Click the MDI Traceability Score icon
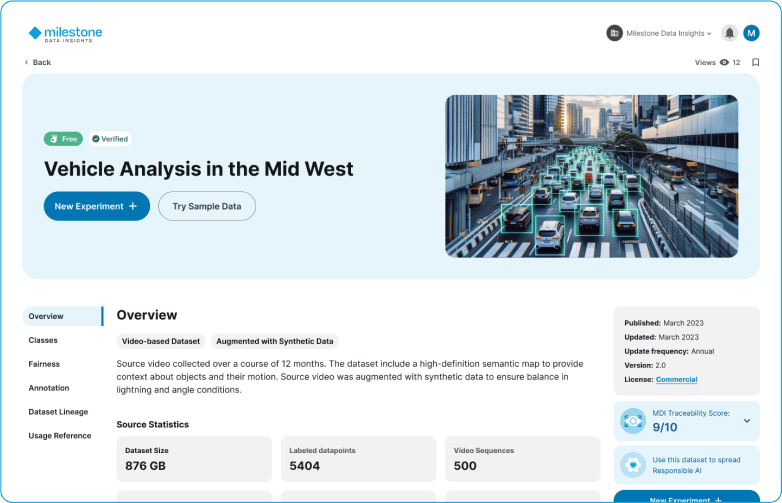 point(632,421)
